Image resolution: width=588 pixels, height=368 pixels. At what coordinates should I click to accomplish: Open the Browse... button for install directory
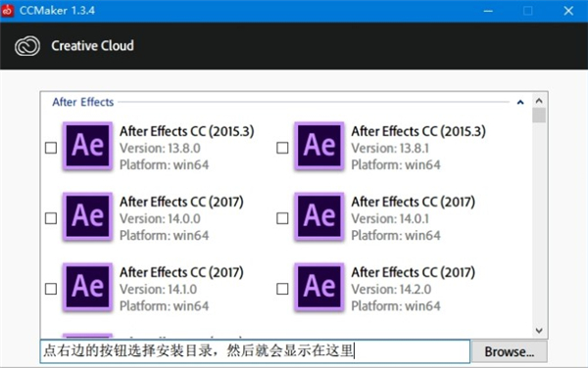point(509,351)
